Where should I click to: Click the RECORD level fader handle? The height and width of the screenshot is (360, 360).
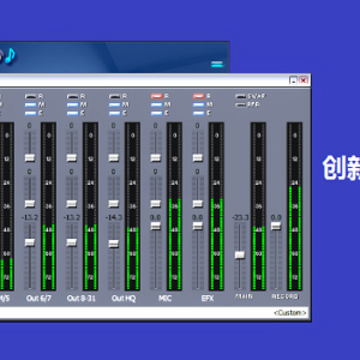click(x=276, y=226)
